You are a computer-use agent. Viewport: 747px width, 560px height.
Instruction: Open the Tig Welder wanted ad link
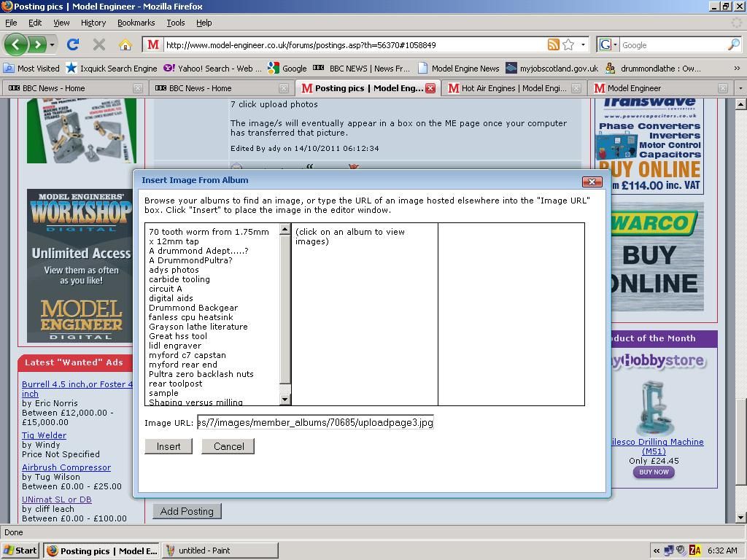(x=44, y=435)
